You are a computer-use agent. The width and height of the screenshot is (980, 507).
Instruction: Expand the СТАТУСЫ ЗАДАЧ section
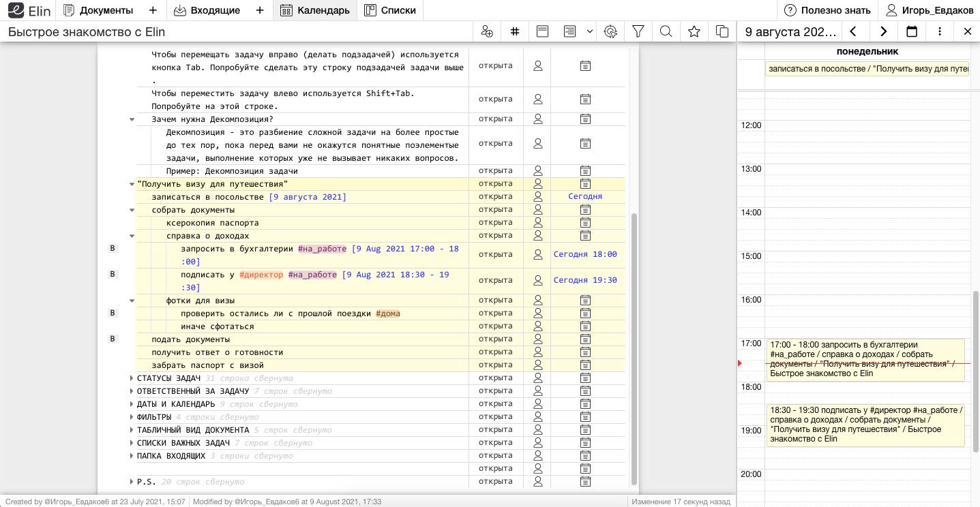(132, 378)
